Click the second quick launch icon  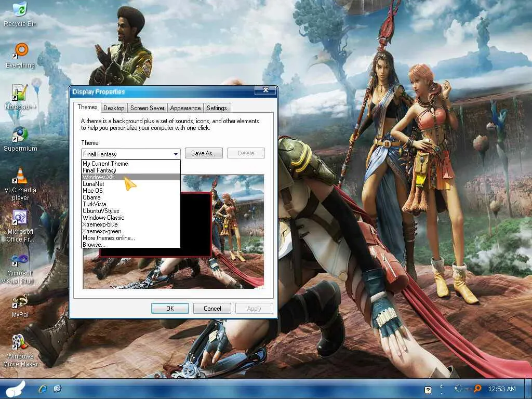tap(57, 389)
